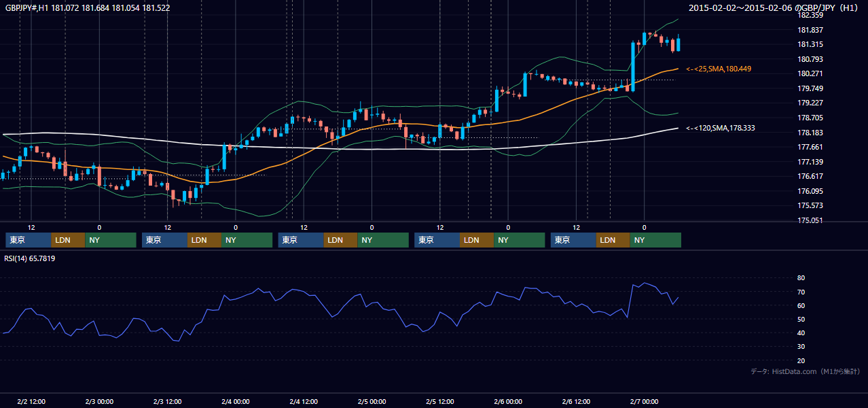Click the 175.051 price axis label
Viewport: 868px width, 408px height.
(x=810, y=220)
